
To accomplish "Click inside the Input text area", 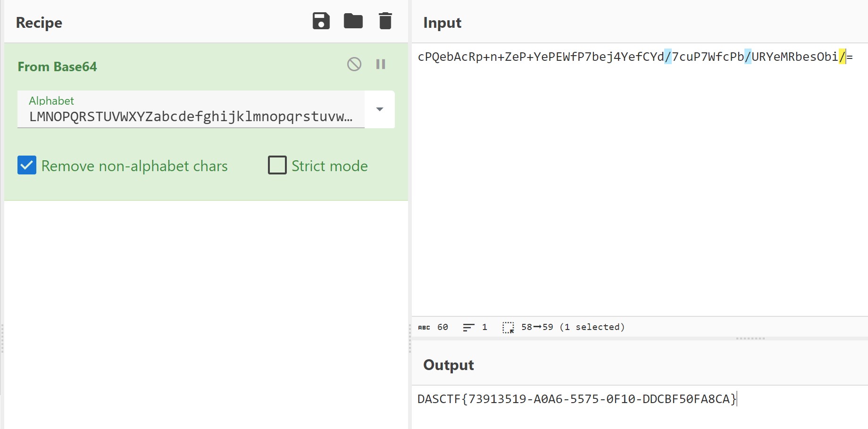I will coord(637,189).
